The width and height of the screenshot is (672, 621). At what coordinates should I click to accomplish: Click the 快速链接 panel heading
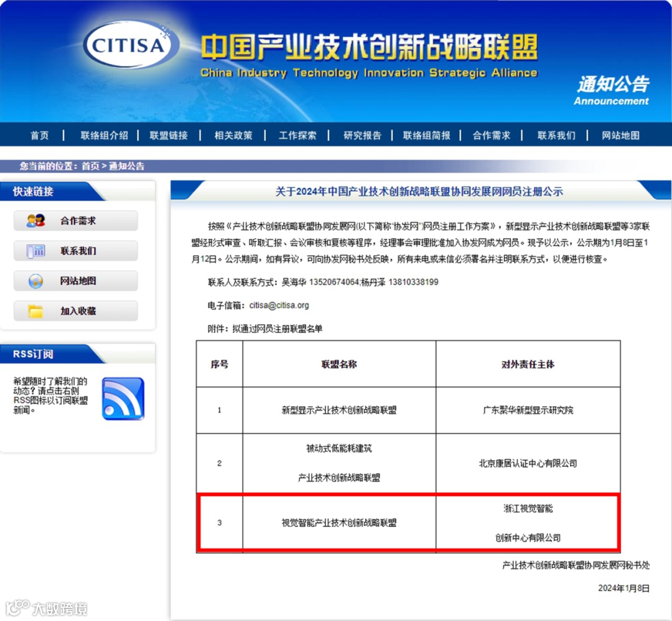point(33,192)
